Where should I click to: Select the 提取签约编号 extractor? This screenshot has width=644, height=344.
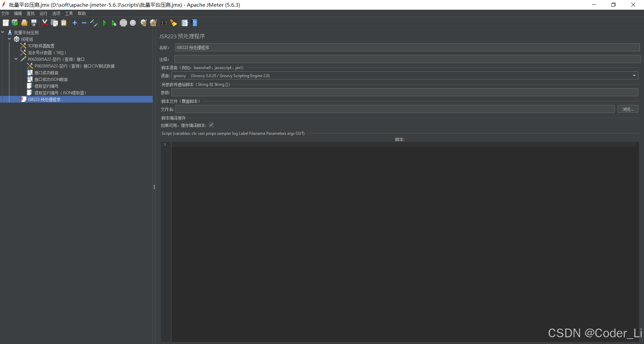point(46,86)
